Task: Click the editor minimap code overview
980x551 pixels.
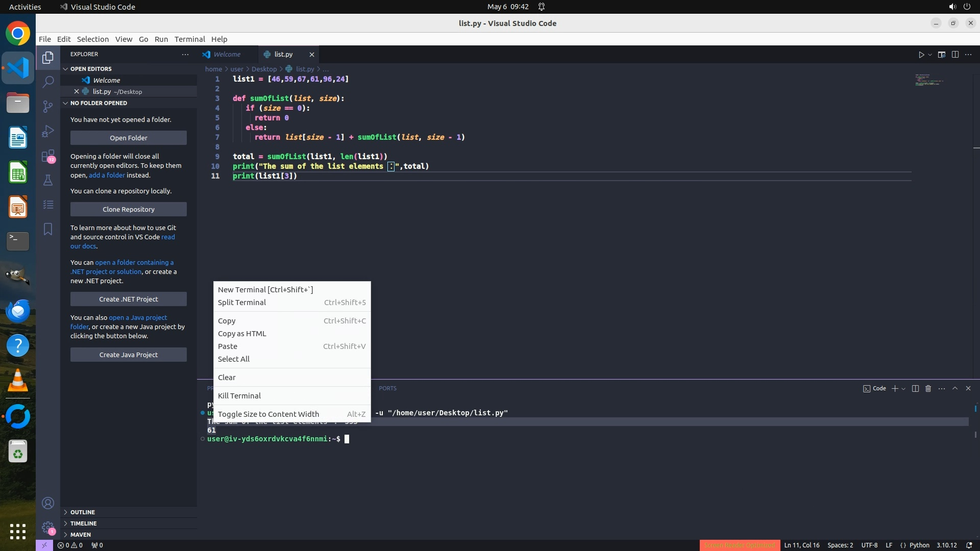Action: pyautogui.click(x=929, y=80)
